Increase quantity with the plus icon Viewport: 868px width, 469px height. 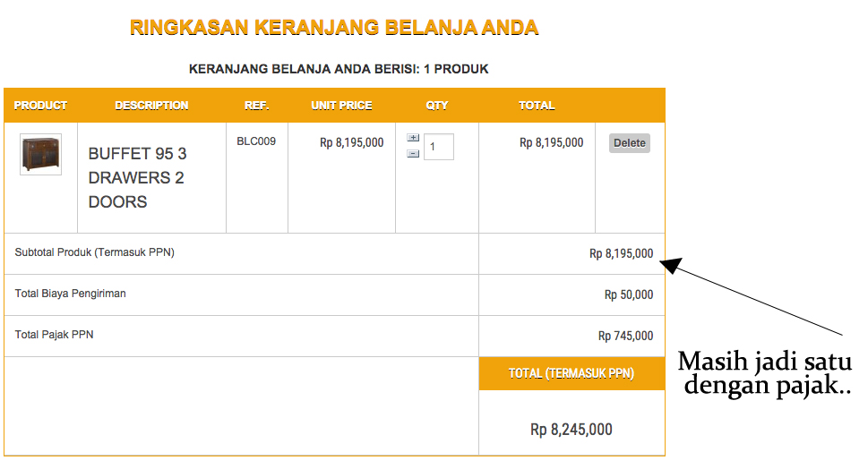(x=413, y=138)
